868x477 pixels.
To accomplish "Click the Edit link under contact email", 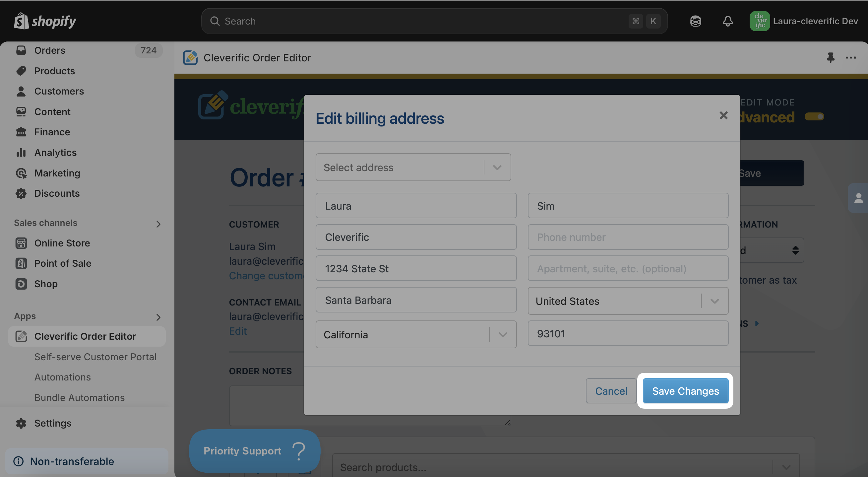I will click(238, 331).
